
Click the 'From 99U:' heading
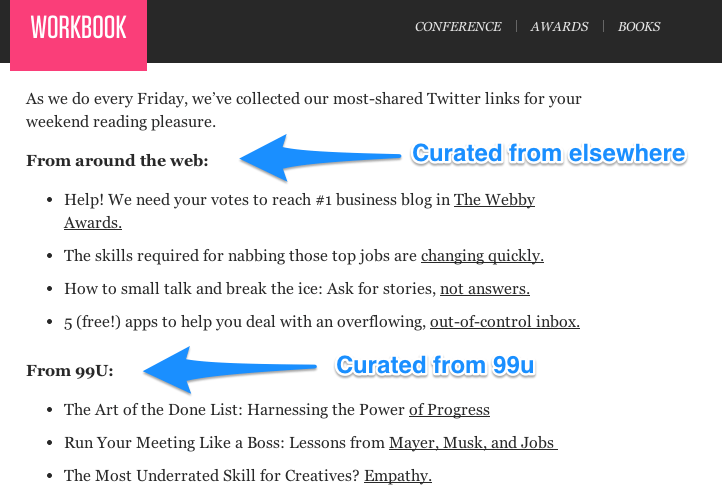70,371
